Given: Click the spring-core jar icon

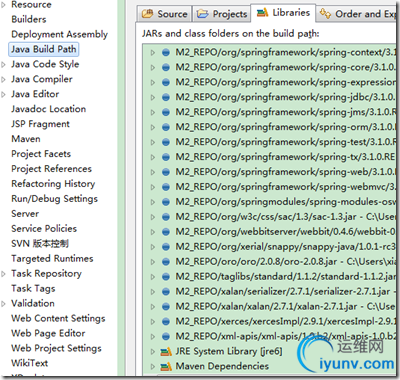Looking at the screenshot, I should tap(166, 67).
